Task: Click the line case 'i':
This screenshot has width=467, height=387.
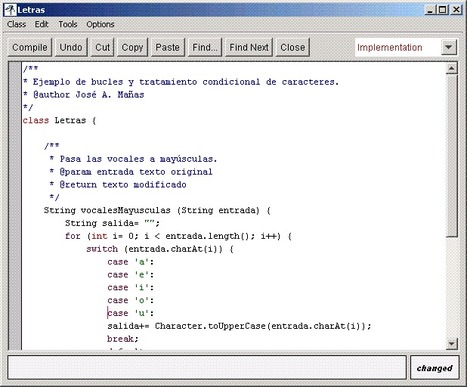Action: click(x=131, y=287)
